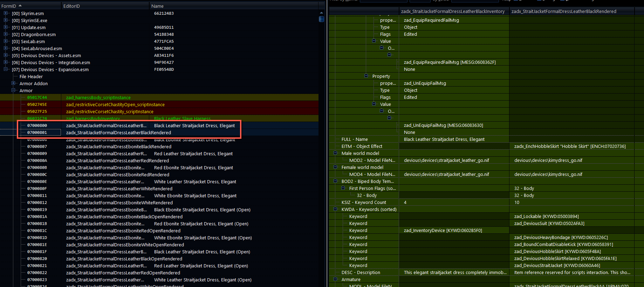Image resolution: width=644 pixels, height=287 pixels.
Task: Select [06] Devious Devices - Integration.esm plugin
Action: click(51, 62)
